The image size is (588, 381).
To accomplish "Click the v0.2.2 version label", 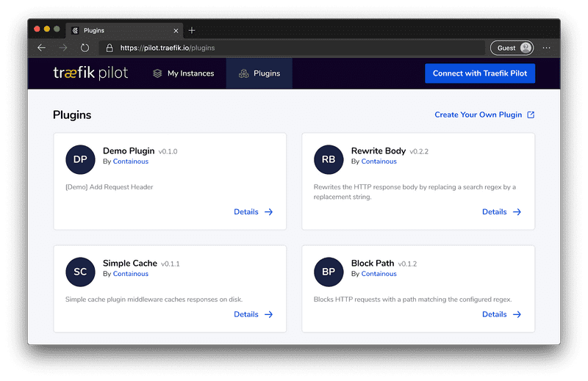I will (x=419, y=151).
